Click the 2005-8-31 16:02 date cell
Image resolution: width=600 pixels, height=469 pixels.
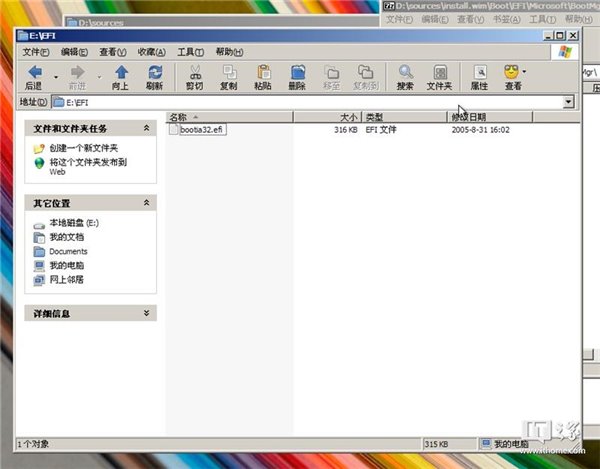[481, 130]
